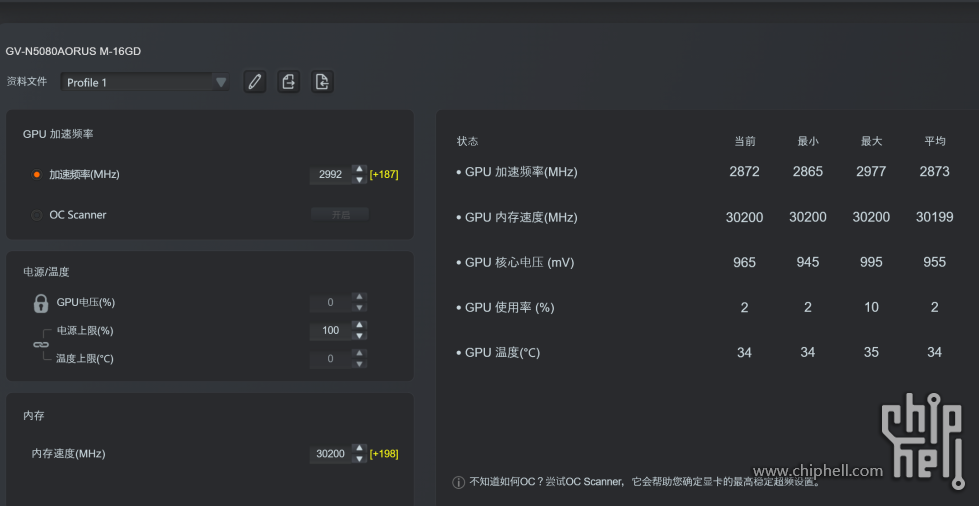Select the OC Scanner radio button
The image size is (979, 506).
(x=37, y=215)
